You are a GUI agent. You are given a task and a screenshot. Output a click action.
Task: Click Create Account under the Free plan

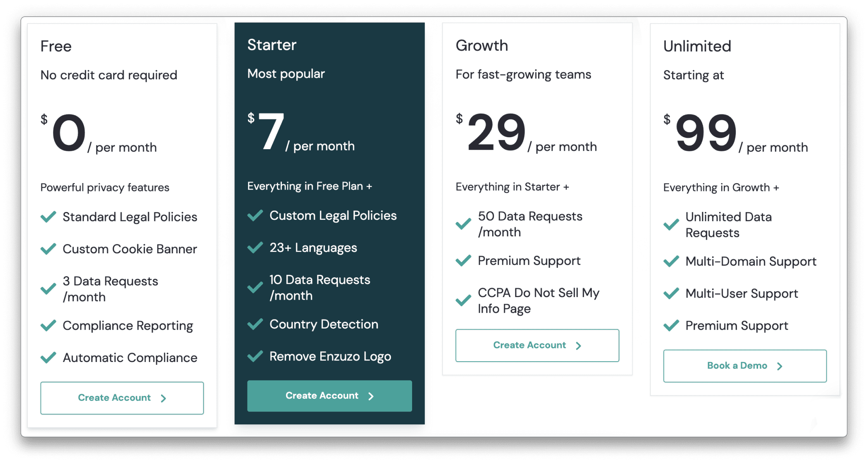[122, 398]
